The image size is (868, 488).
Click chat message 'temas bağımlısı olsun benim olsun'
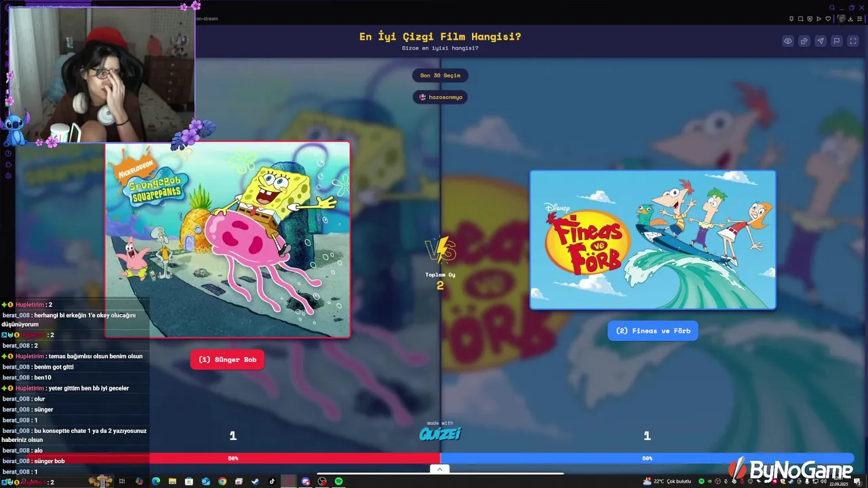point(95,357)
